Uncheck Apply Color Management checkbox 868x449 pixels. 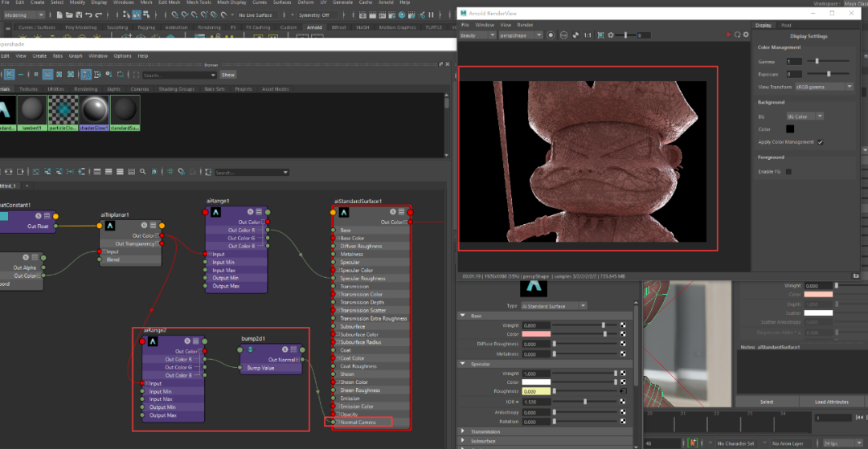(821, 142)
